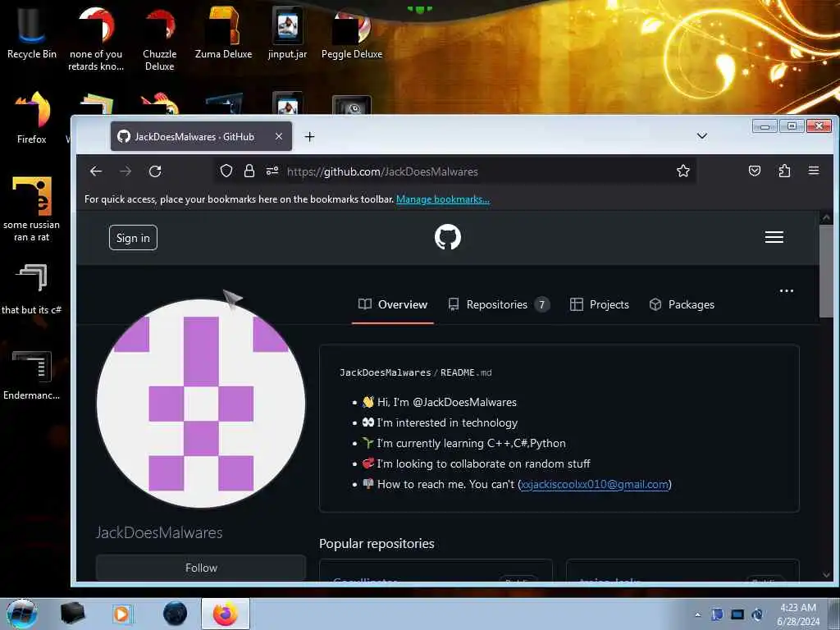The width and height of the screenshot is (840, 630).
Task: Open the Packages tab
Action: click(x=682, y=304)
